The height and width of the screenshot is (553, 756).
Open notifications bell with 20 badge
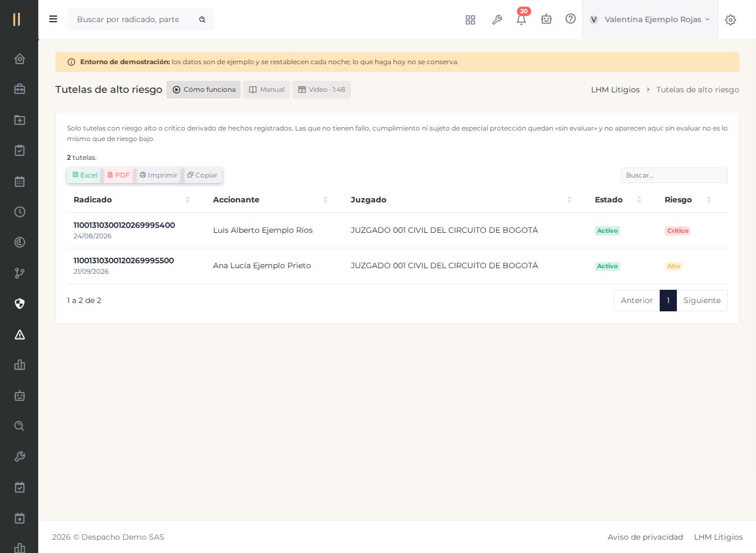(521, 19)
